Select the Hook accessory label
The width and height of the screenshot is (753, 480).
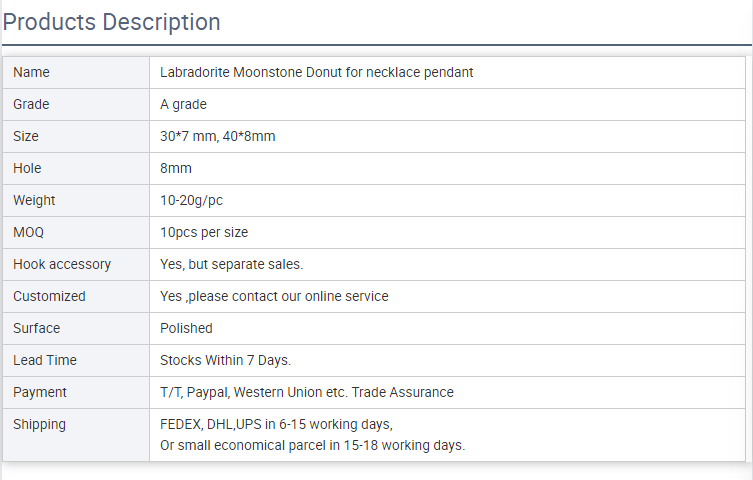(x=62, y=264)
